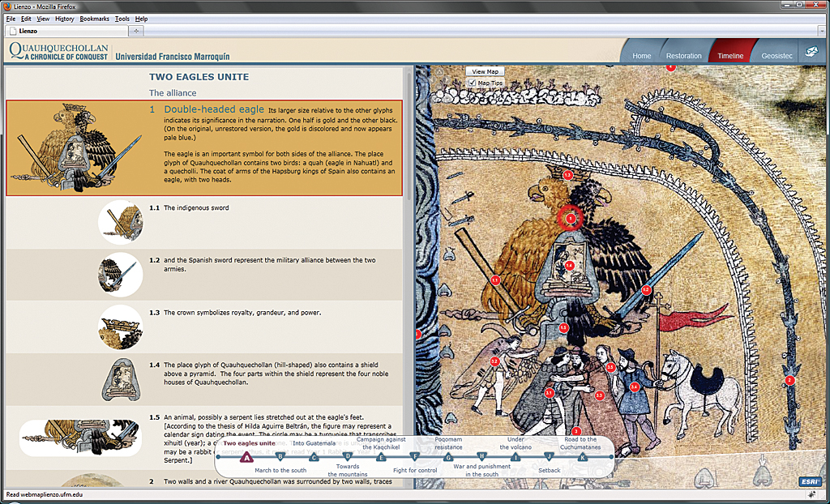Jump to timeline marker F Fight for control
This screenshot has width=830, height=504.
pos(414,457)
